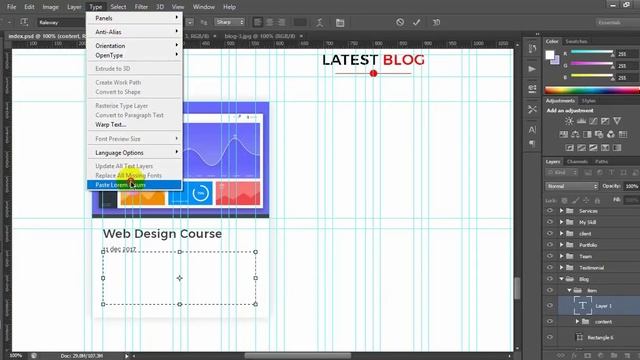Hide the Services layer group

(x=549, y=211)
